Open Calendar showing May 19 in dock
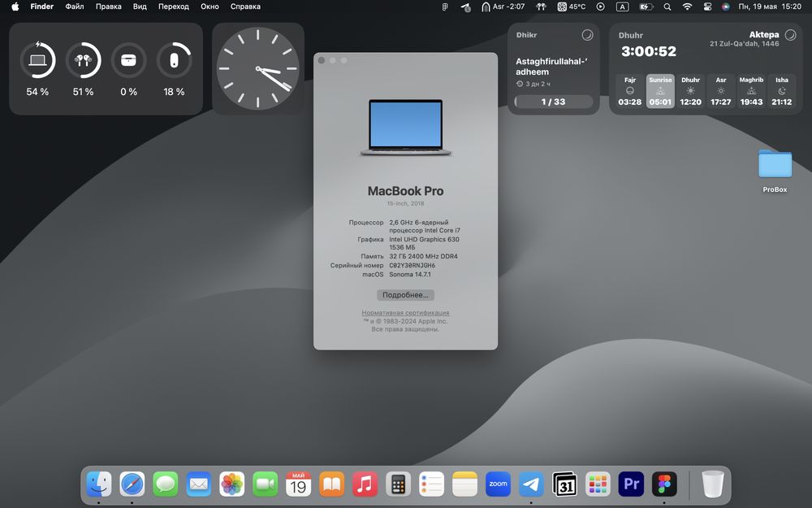 point(298,484)
